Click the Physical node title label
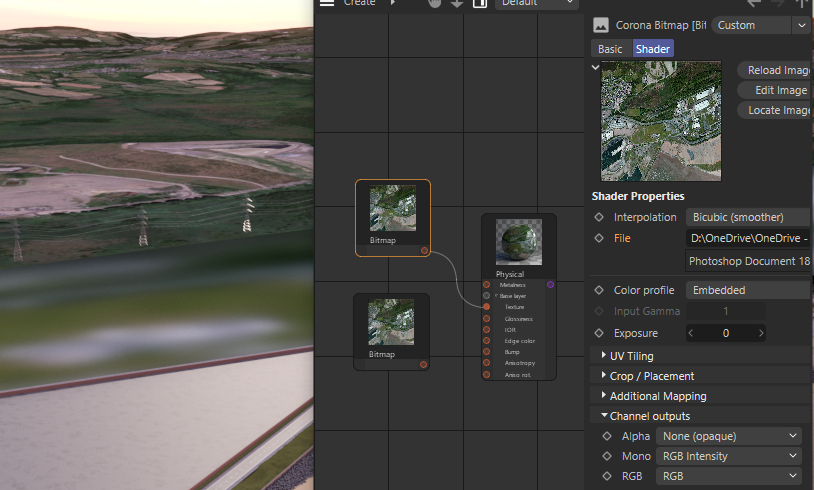 click(x=510, y=274)
